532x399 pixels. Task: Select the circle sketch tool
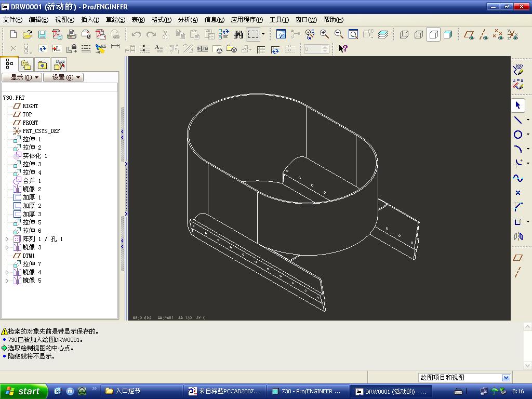(518, 135)
